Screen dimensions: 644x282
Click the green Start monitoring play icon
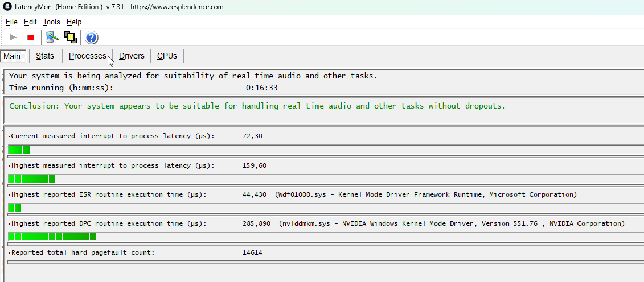tap(13, 38)
